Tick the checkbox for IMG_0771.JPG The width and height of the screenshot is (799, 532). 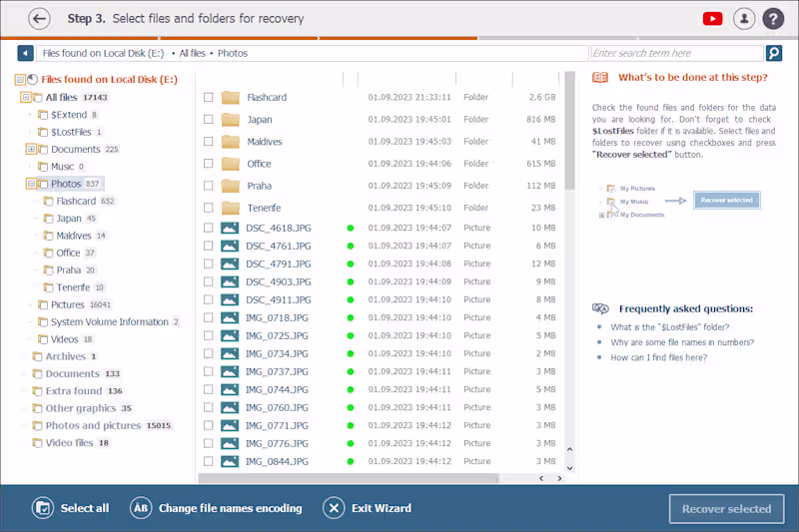[x=209, y=425]
